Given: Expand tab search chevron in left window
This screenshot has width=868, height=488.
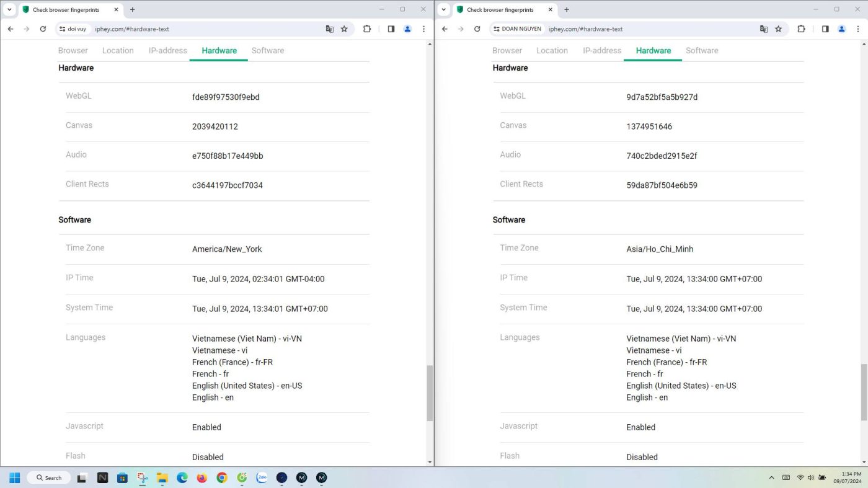Looking at the screenshot, I should pyautogui.click(x=9, y=9).
